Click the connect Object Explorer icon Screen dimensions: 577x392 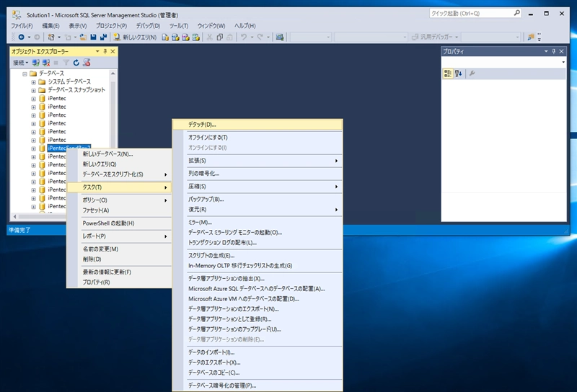click(35, 63)
